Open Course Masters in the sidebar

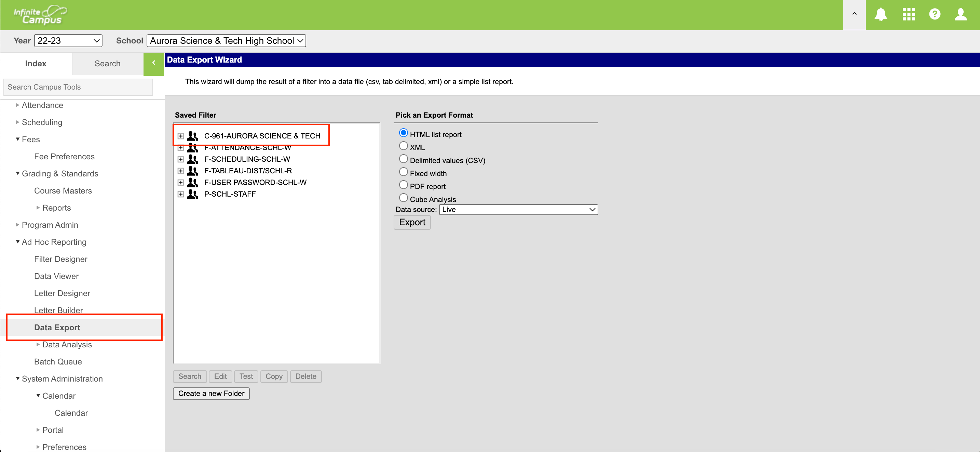click(63, 191)
